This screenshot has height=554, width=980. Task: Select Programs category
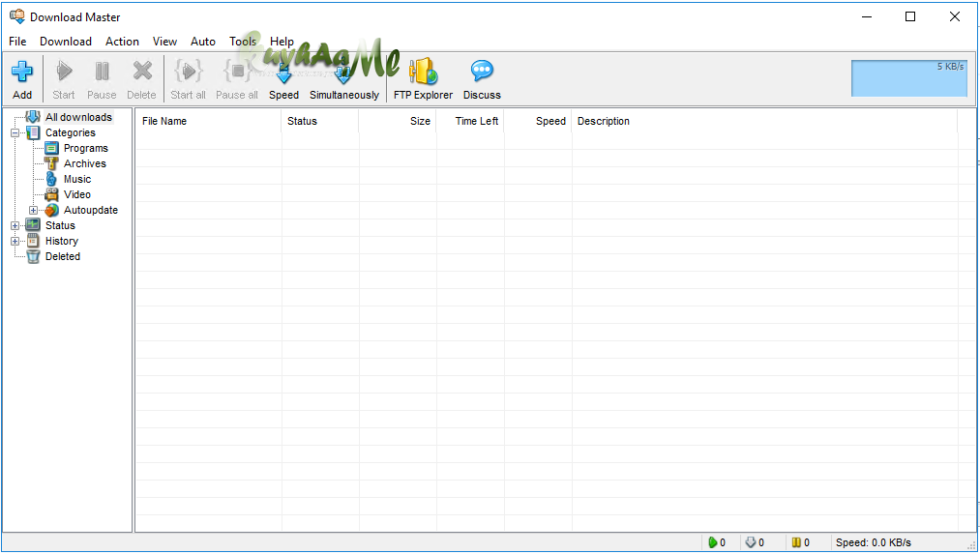point(86,148)
